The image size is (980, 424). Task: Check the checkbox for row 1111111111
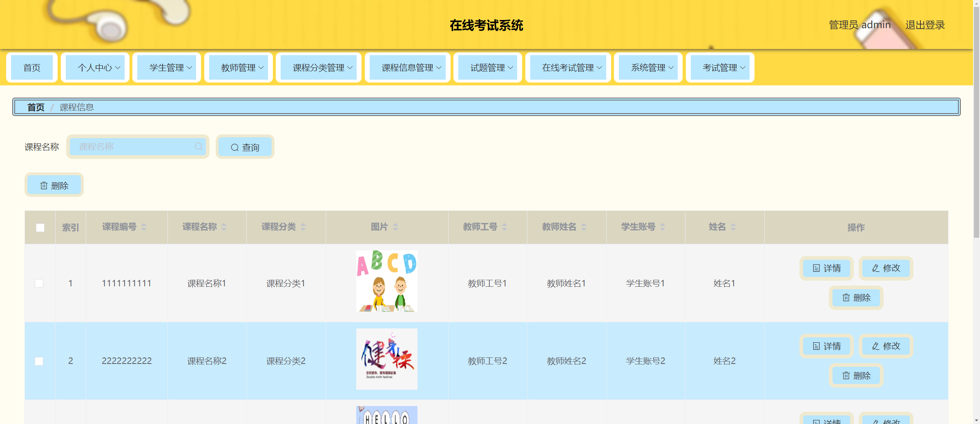click(39, 283)
